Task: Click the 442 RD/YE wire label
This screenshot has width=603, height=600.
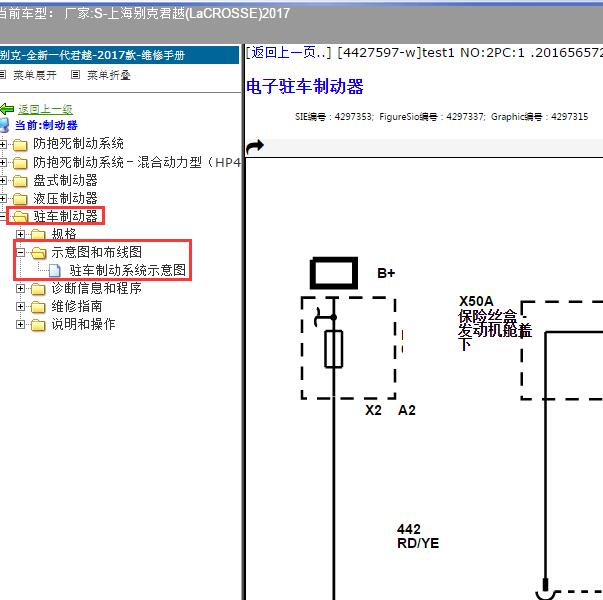Action: click(x=418, y=536)
